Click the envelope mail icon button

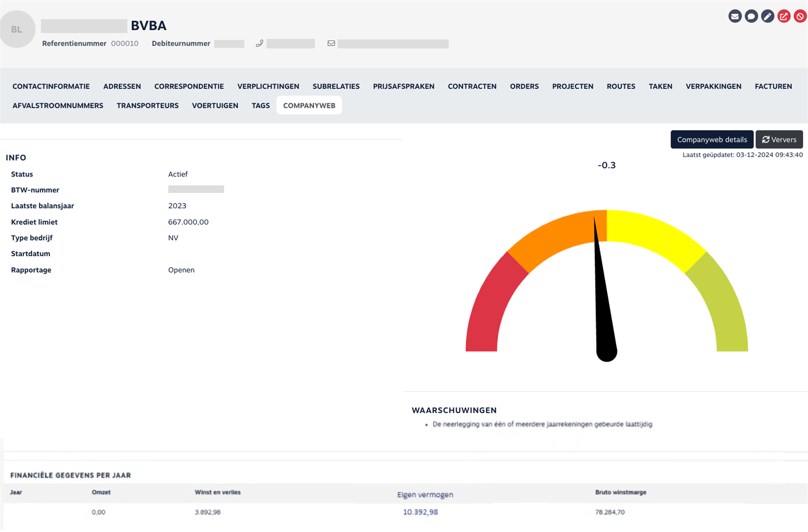734,16
